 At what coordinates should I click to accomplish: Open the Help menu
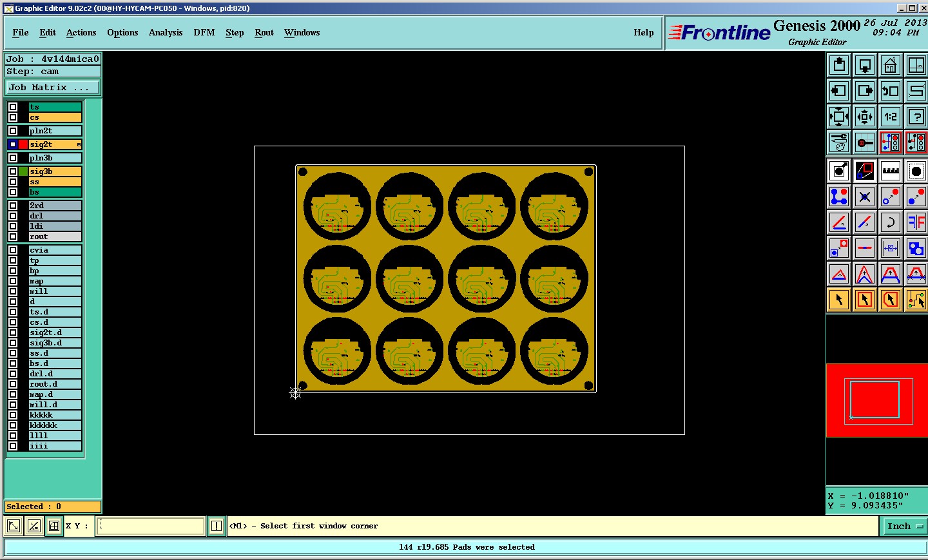[x=644, y=32]
